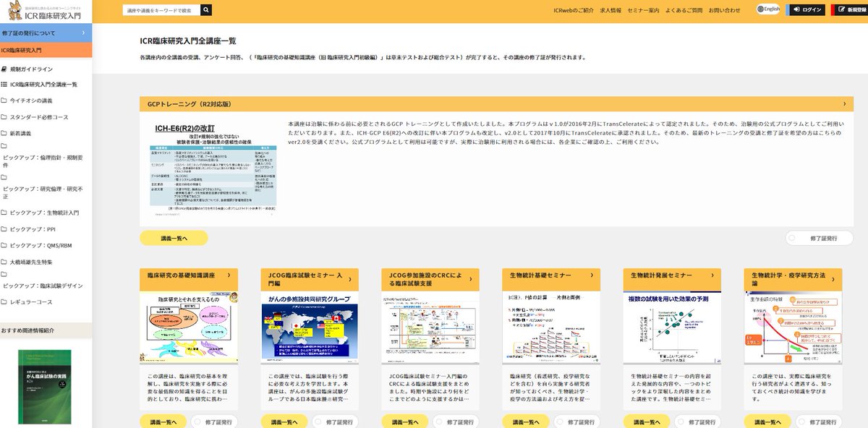The width and height of the screenshot is (868, 428).
Task: Click the chevron on 生物統計基礎セミナー header
Action: pyautogui.click(x=591, y=275)
